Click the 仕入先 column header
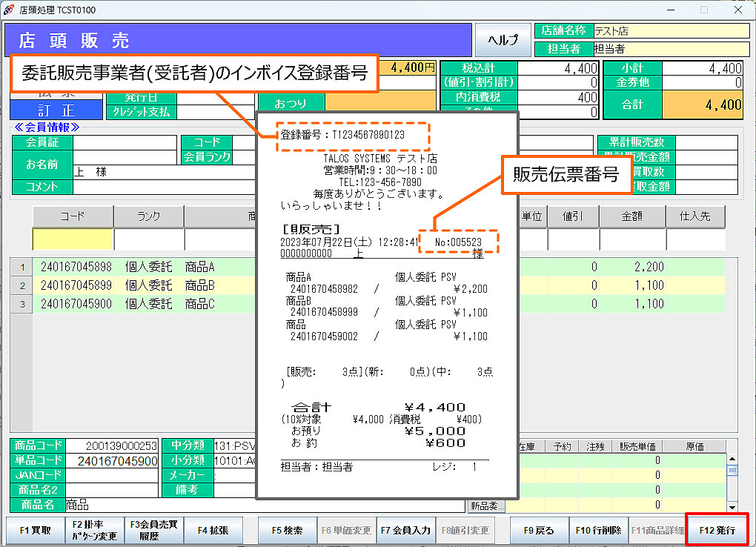The height and width of the screenshot is (547, 756). point(694,216)
